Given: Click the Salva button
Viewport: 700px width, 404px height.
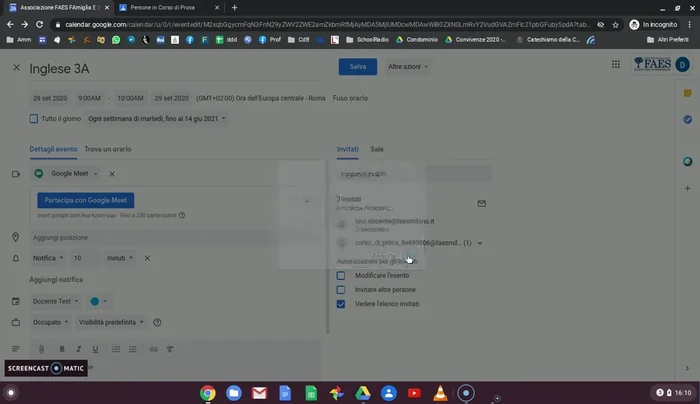Looking at the screenshot, I should [x=358, y=67].
